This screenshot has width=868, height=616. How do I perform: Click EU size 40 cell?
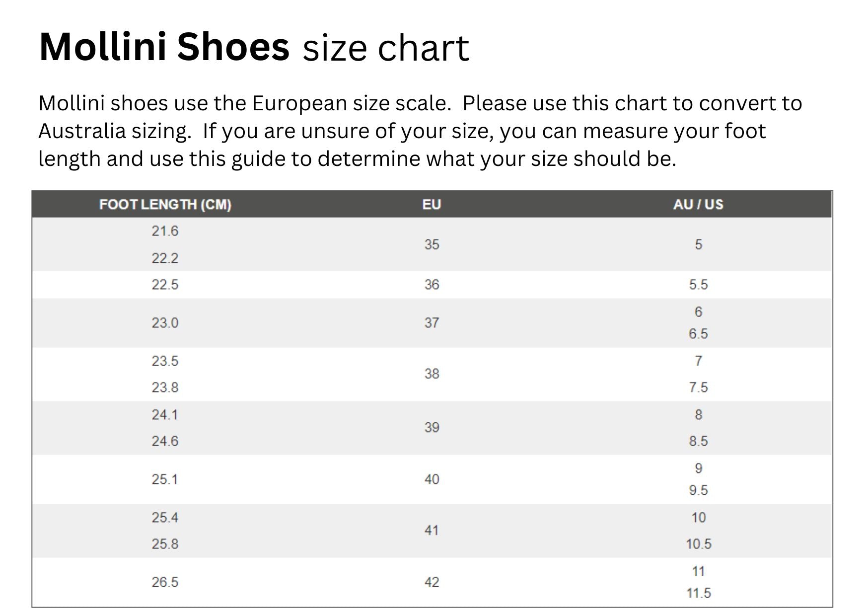coord(432,479)
